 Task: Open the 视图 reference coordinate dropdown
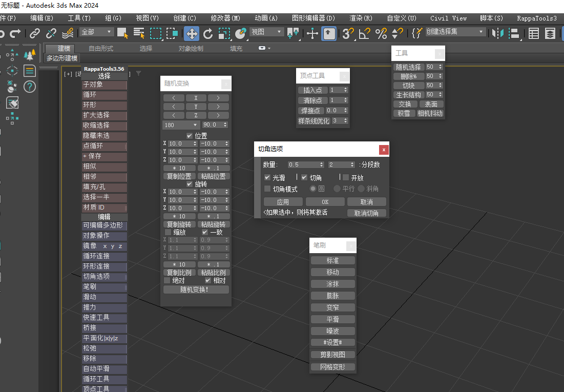tap(266, 32)
